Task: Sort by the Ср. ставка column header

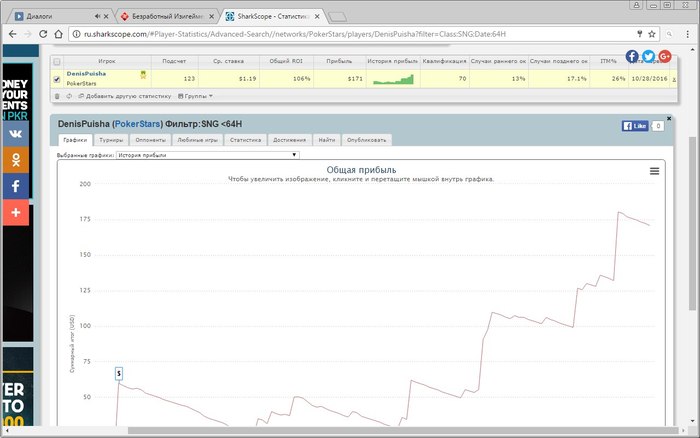Action: [x=229, y=61]
